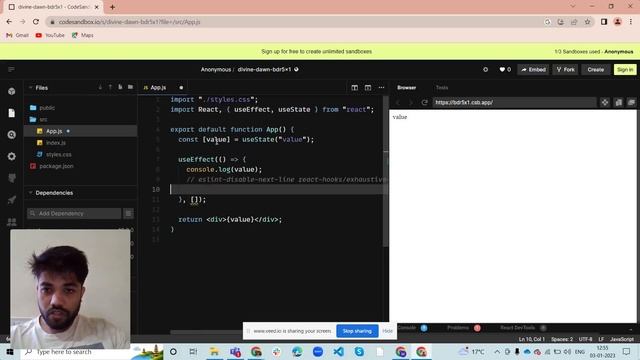
Task: Open Visual Studio Code from the taskbar
Action: [x=338, y=351]
